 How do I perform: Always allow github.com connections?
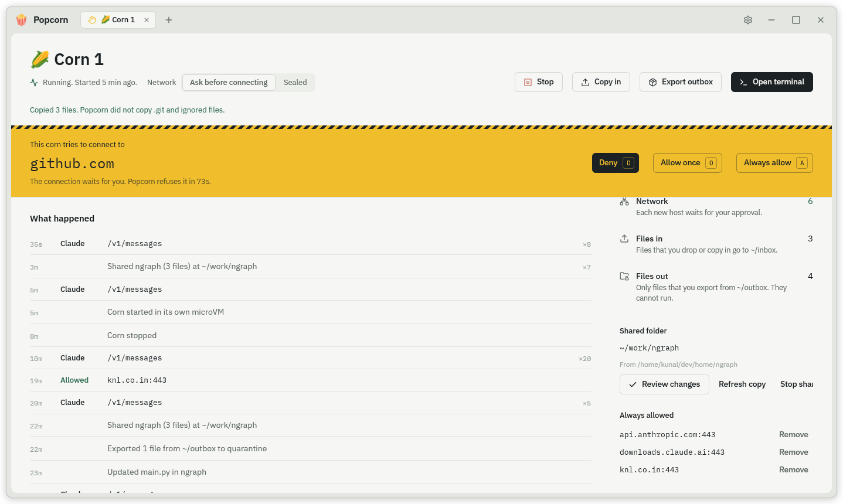point(774,163)
